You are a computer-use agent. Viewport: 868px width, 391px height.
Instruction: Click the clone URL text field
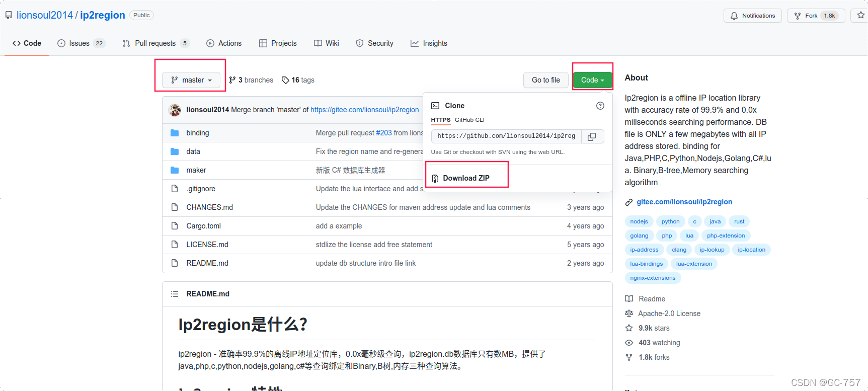point(506,136)
